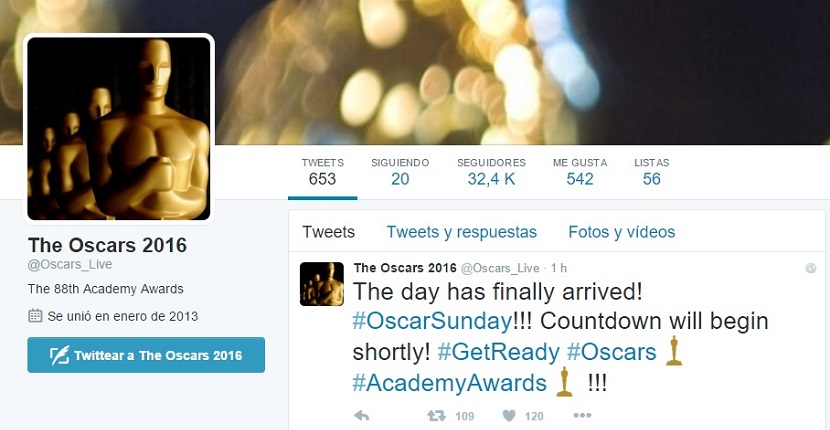Select the Tweets timeline tab
830x430 pixels.
[x=328, y=232]
